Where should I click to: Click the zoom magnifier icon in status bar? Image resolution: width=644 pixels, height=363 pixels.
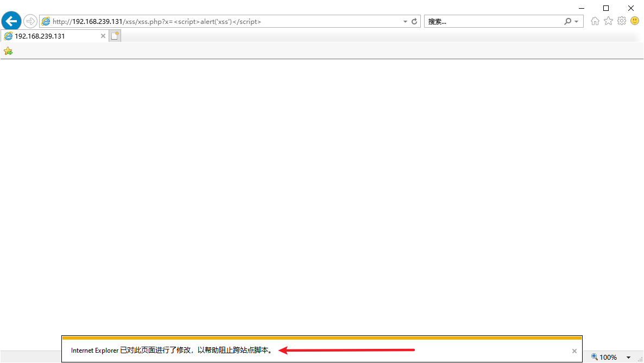pos(594,357)
